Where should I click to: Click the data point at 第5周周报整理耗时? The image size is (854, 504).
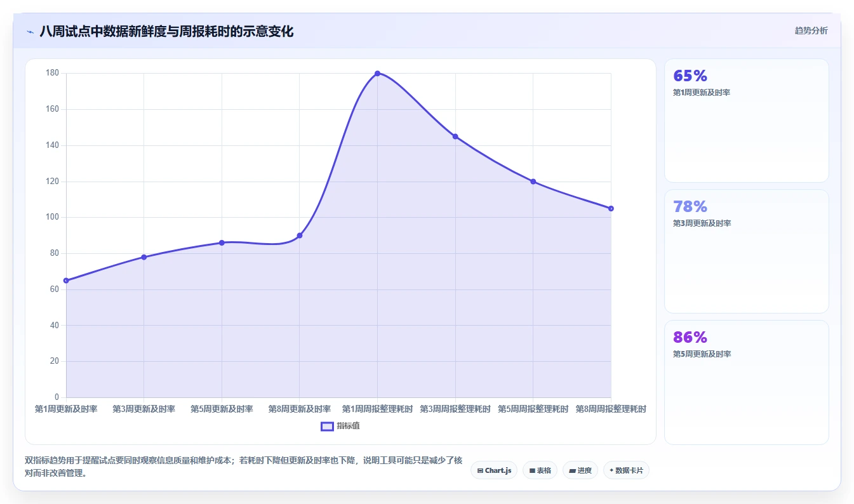[533, 182]
